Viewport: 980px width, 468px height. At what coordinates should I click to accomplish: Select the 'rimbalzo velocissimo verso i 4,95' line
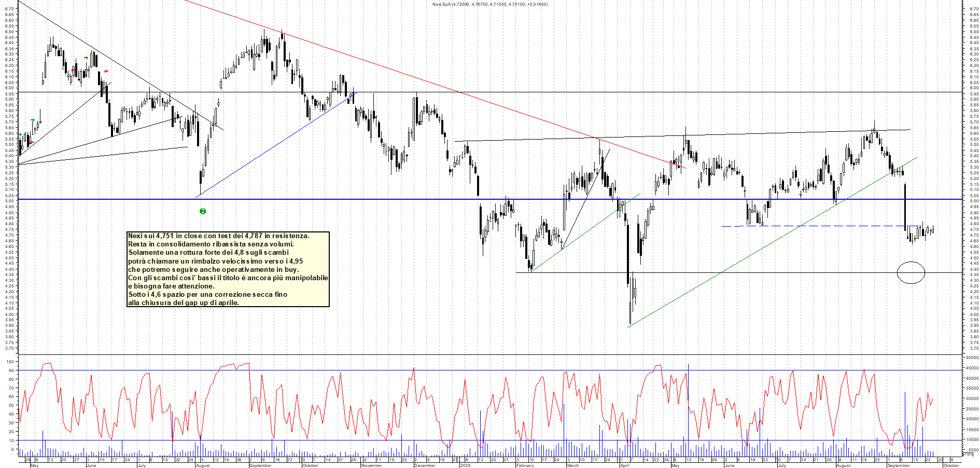coord(216,261)
